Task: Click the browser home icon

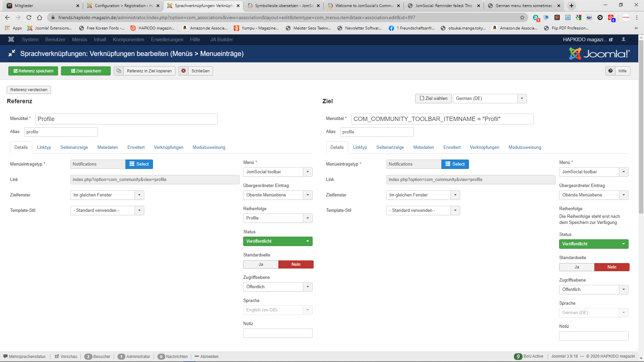Action: pos(40,17)
